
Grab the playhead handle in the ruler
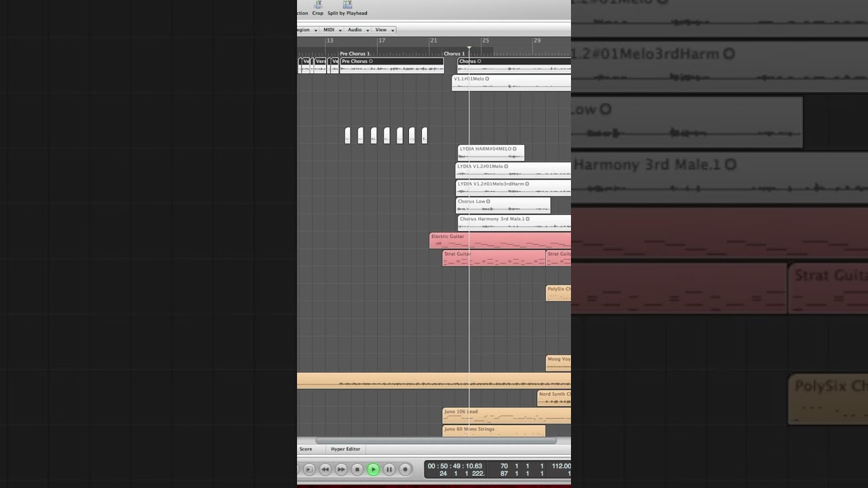point(469,49)
